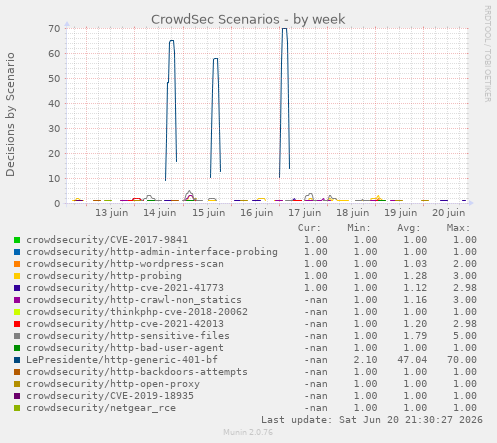Click the 14 juin x-axis label
Screen dimensions: 497x443
pyautogui.click(x=160, y=213)
